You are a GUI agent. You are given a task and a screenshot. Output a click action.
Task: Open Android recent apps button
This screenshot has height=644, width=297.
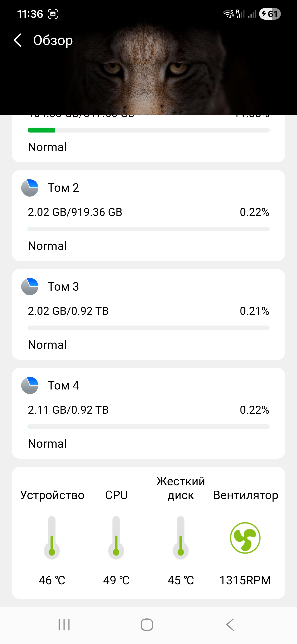[x=64, y=625]
